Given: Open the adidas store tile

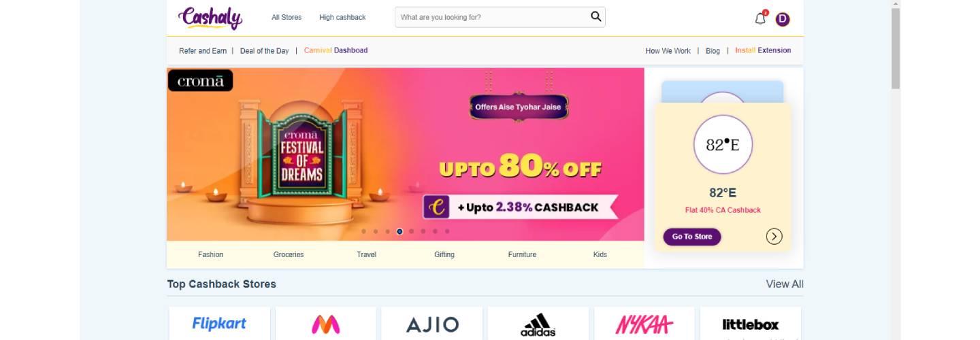Looking at the screenshot, I should click(538, 324).
